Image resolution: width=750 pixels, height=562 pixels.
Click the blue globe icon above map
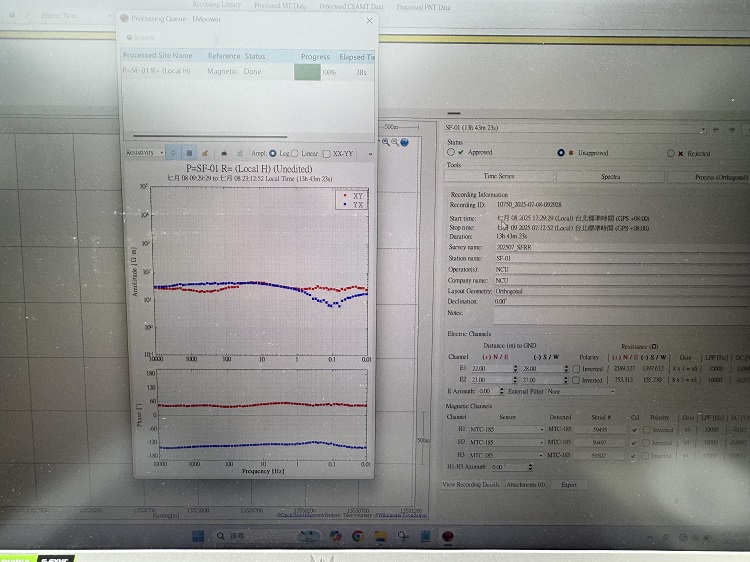tap(405, 142)
